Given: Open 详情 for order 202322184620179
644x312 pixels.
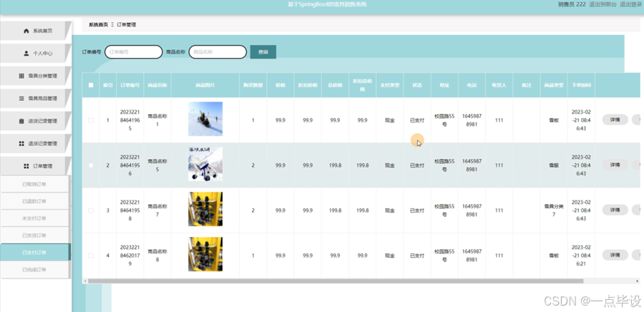Looking at the screenshot, I should coord(615,255).
